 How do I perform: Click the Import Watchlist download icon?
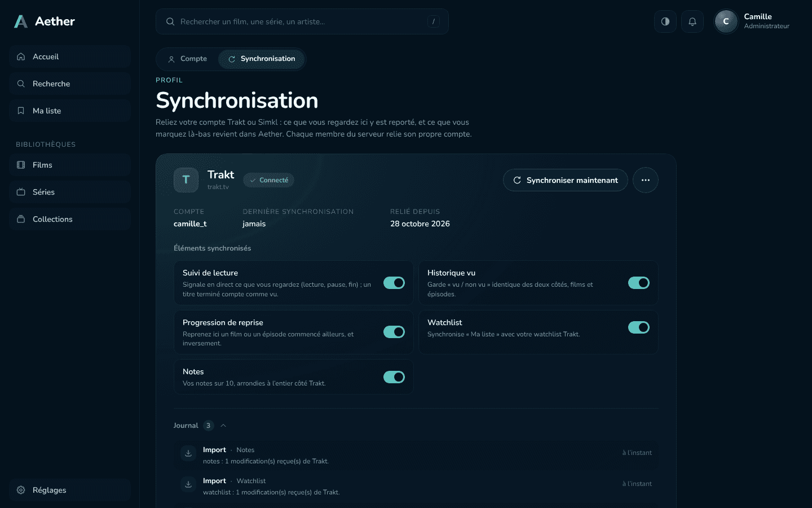188,484
